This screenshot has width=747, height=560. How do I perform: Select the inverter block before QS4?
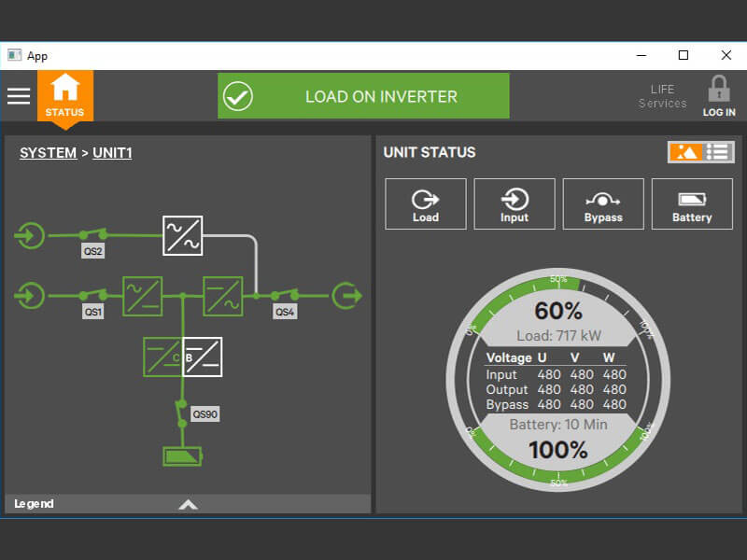click(x=223, y=296)
